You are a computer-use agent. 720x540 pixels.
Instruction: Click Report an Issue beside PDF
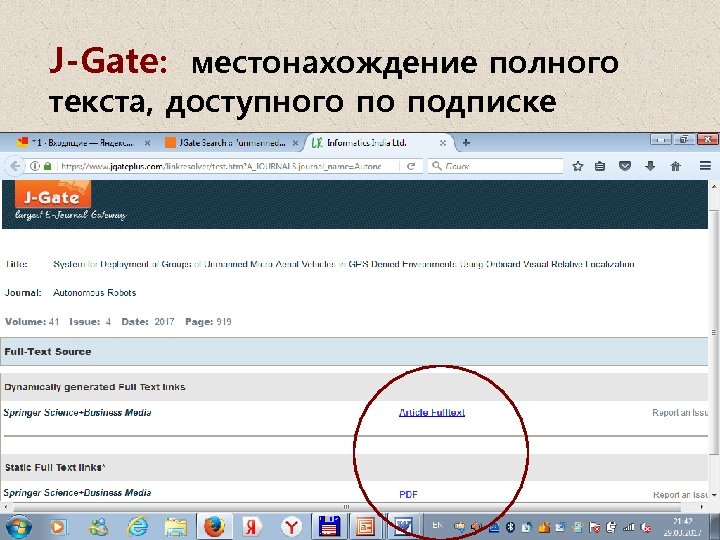tap(680, 495)
